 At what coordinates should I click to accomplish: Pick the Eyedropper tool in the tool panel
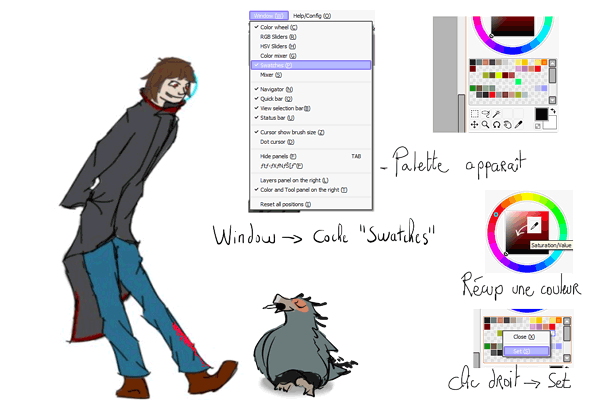tap(520, 125)
